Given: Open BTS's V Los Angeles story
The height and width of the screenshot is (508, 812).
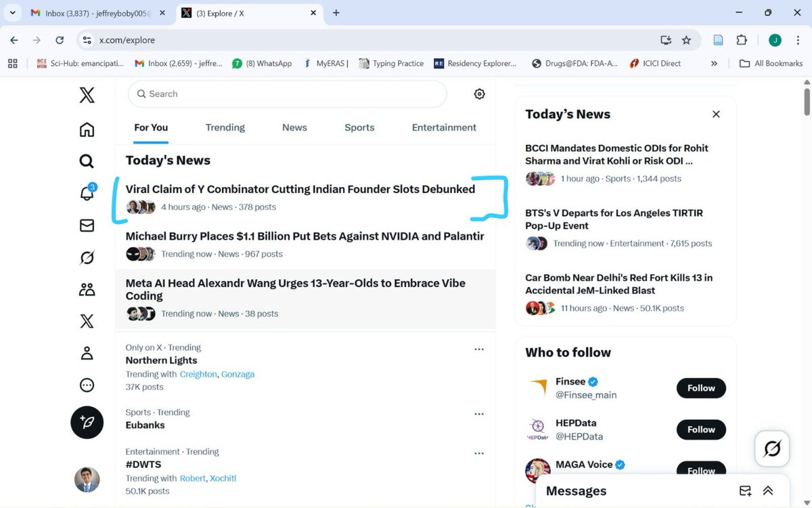Looking at the screenshot, I should point(614,219).
